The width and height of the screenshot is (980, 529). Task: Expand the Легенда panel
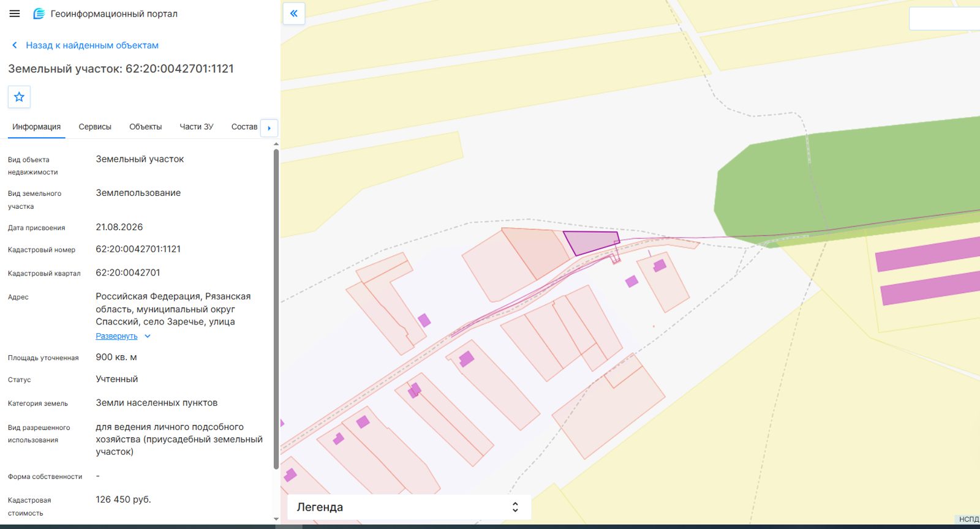pyautogui.click(x=409, y=507)
